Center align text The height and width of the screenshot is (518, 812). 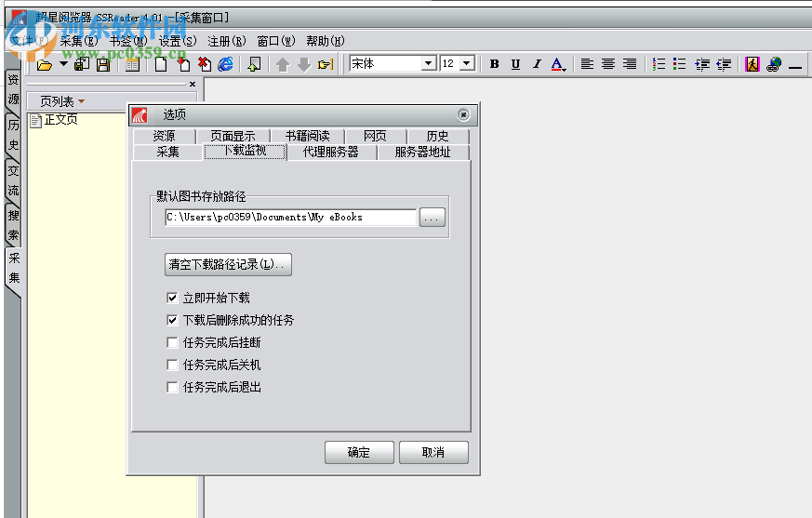coord(608,64)
